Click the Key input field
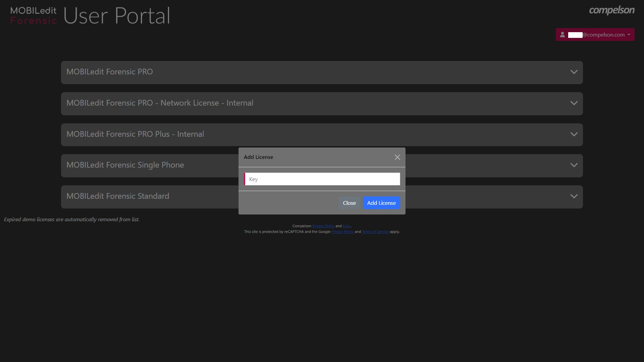The image size is (644, 362). (322, 179)
